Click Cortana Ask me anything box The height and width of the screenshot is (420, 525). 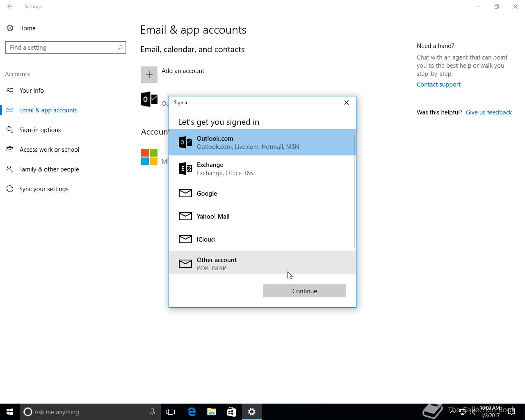click(x=89, y=412)
